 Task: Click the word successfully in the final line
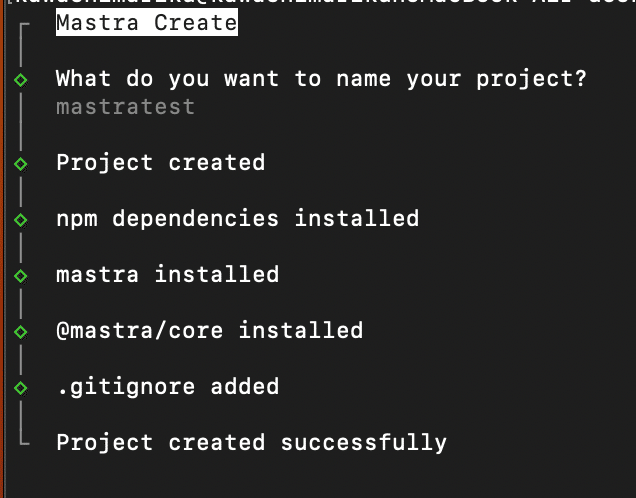click(x=363, y=442)
